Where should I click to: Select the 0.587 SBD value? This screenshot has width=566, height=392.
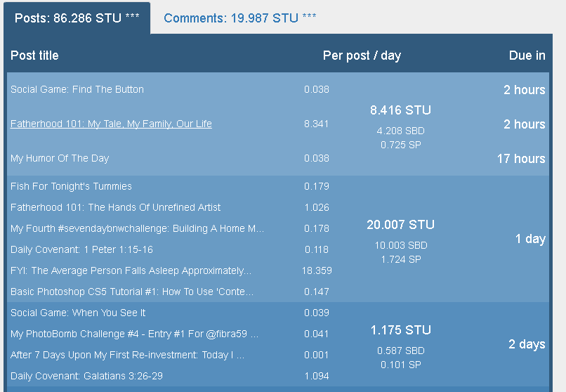pos(401,351)
